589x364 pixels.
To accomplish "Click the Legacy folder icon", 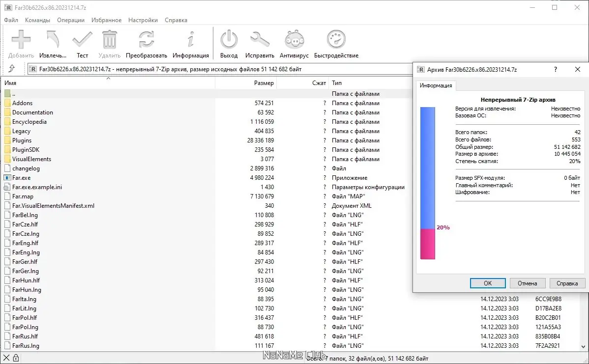I will point(7,131).
